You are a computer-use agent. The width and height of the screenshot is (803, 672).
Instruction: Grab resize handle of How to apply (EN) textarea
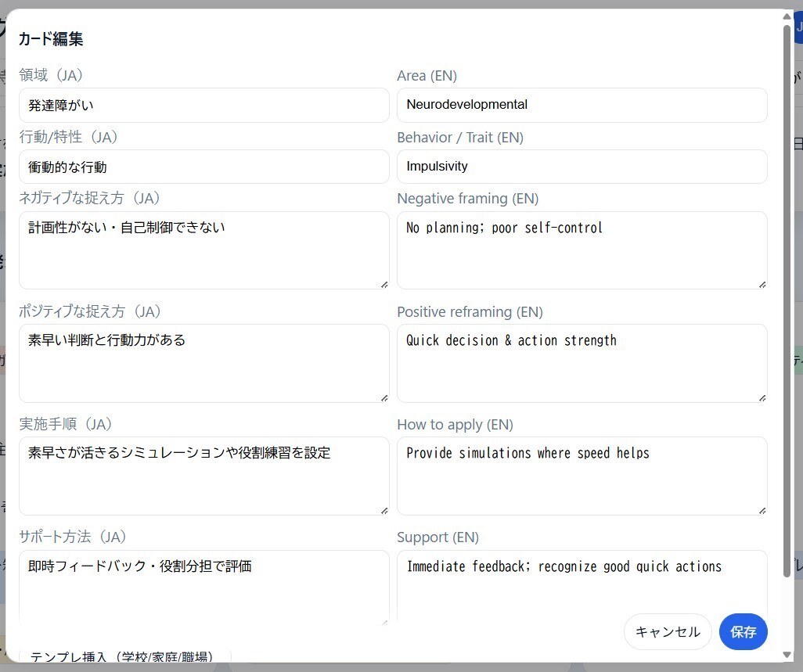tap(762, 510)
